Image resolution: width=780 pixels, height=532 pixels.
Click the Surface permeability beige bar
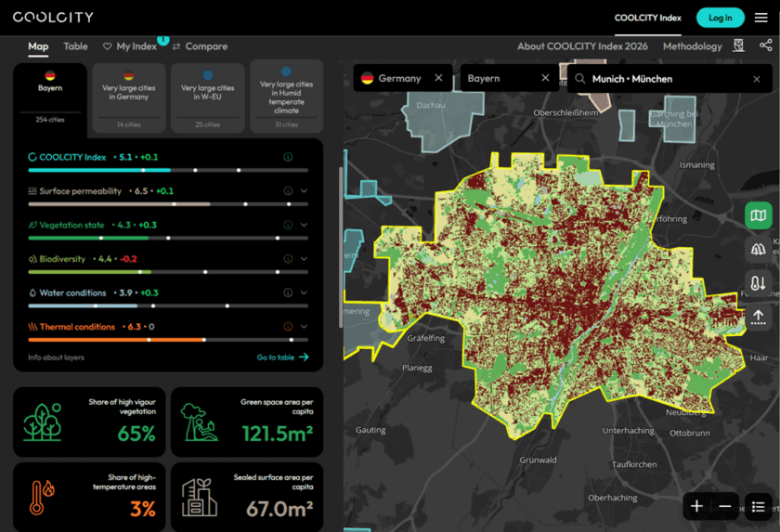point(168,204)
